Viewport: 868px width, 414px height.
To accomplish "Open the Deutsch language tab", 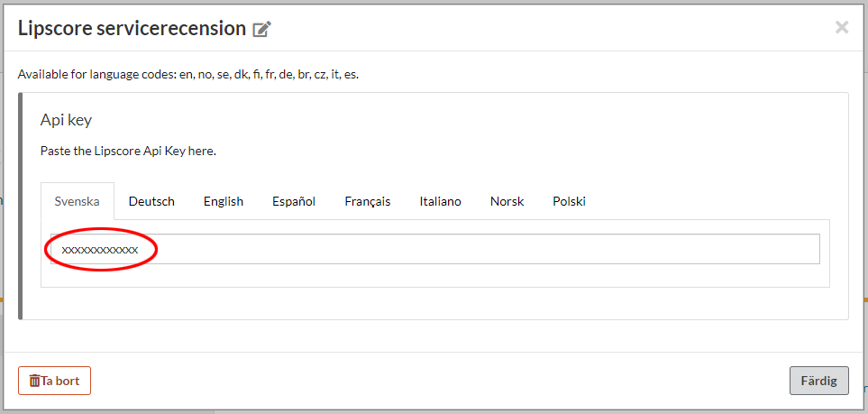I will coord(151,201).
